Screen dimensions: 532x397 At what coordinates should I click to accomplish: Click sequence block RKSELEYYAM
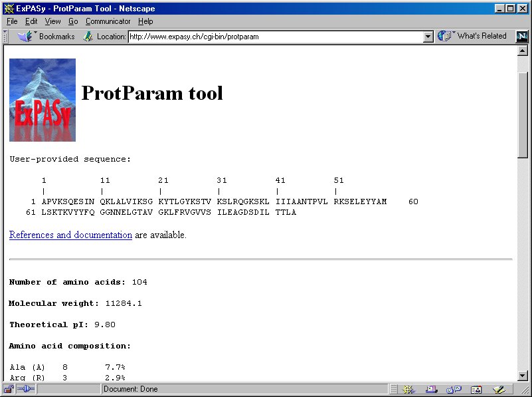[360, 201]
